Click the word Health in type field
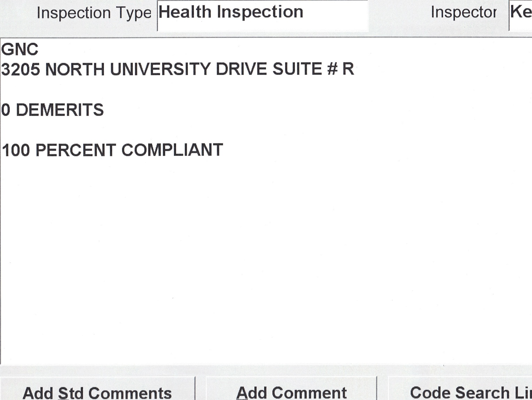Viewport: 532px width, 400px height. click(x=185, y=13)
